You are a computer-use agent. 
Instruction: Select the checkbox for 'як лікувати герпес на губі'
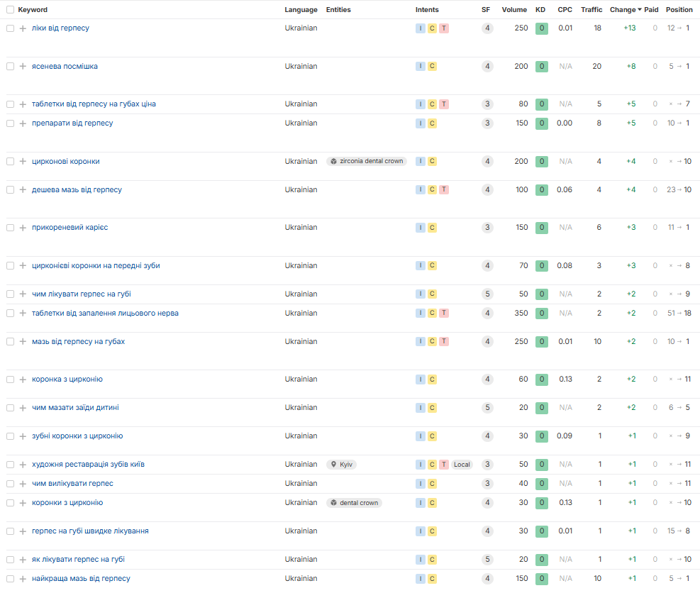coord(10,560)
